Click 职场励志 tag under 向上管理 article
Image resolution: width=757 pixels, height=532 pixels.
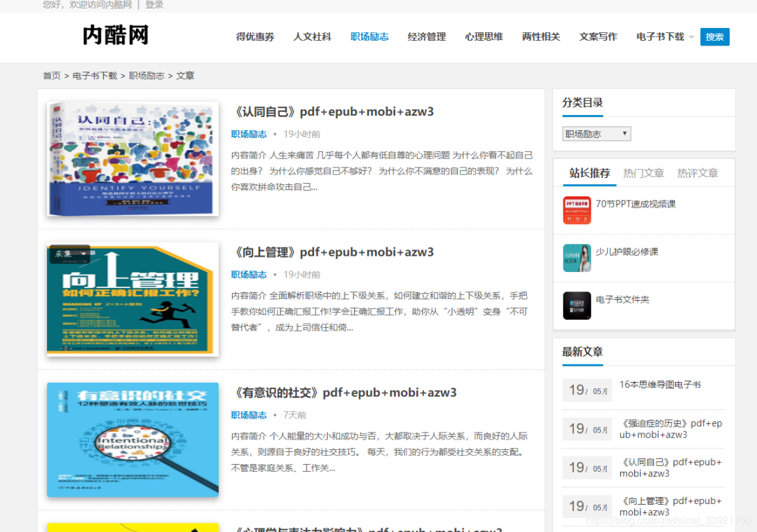click(249, 275)
